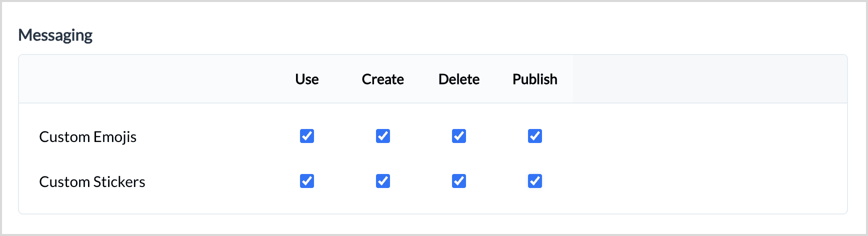Click the Custom Emojis row label

click(x=88, y=137)
